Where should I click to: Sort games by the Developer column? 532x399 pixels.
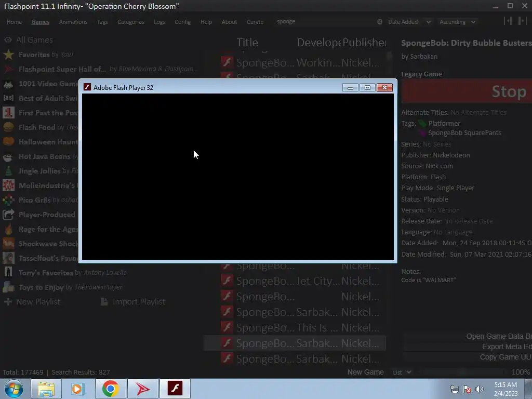[318, 43]
